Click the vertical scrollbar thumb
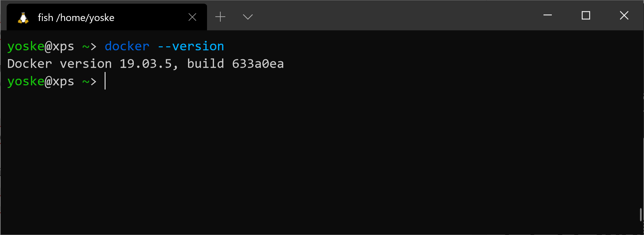Viewport: 644px width, 235px height. [x=641, y=215]
